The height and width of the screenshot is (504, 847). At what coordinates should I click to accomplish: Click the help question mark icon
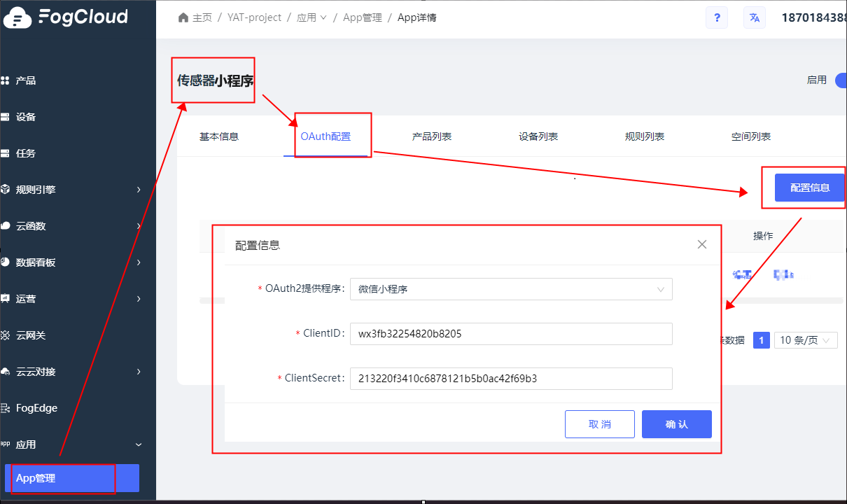coord(716,17)
